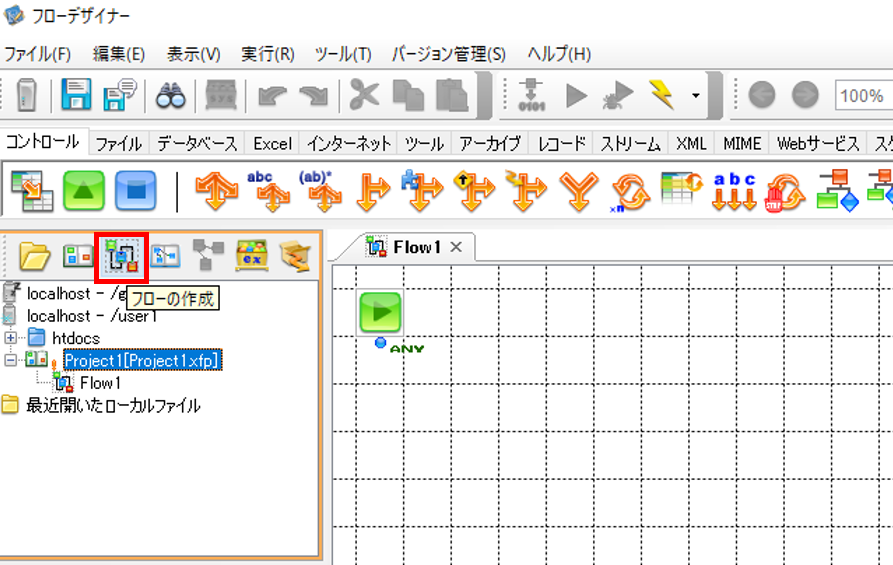Select Flow1 under Project1 in tree

pos(100,383)
